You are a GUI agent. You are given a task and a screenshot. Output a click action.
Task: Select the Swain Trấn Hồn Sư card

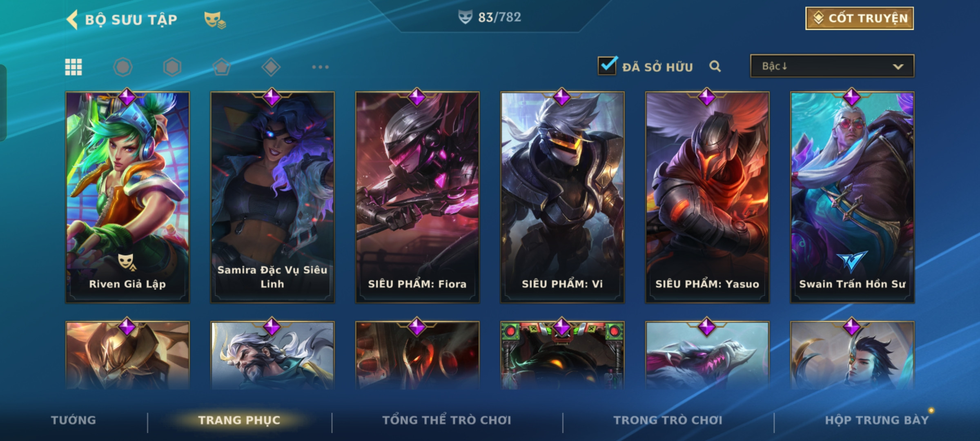852,197
